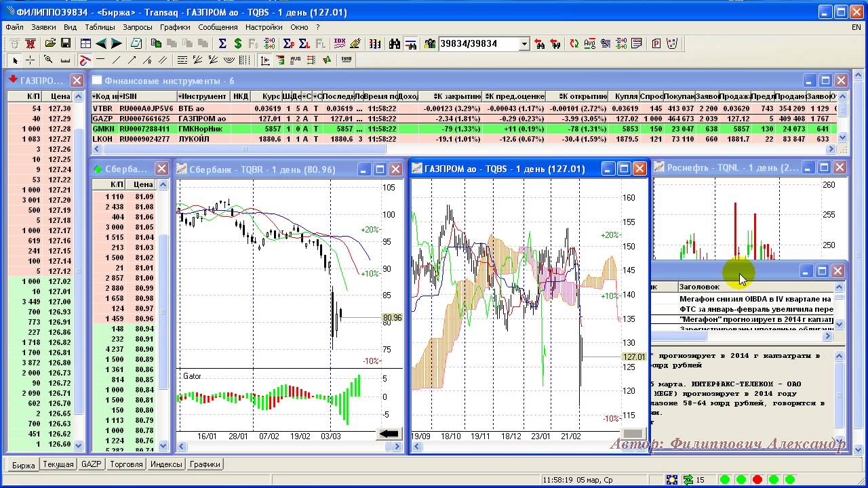This screenshot has width=868, height=488.
Task: Switch to the GAZP bottom tab
Action: point(91,464)
